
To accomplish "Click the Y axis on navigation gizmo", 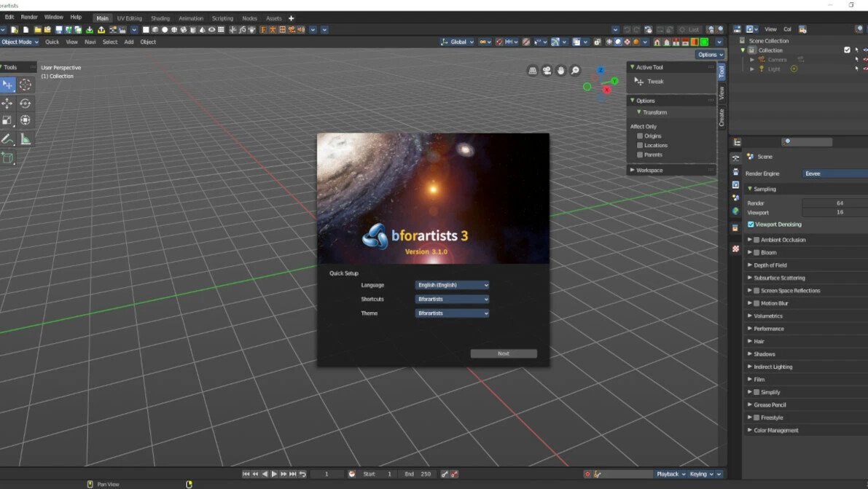I will pyautogui.click(x=614, y=82).
